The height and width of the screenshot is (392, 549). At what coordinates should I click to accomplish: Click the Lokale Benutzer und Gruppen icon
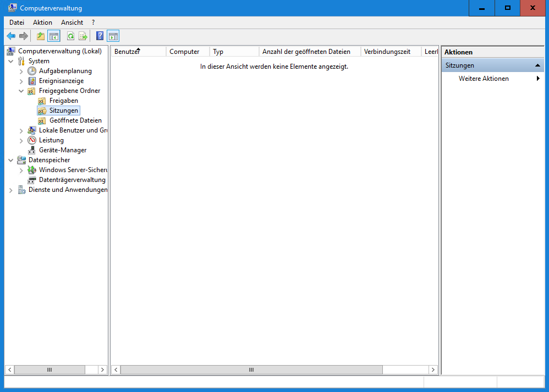click(x=31, y=130)
